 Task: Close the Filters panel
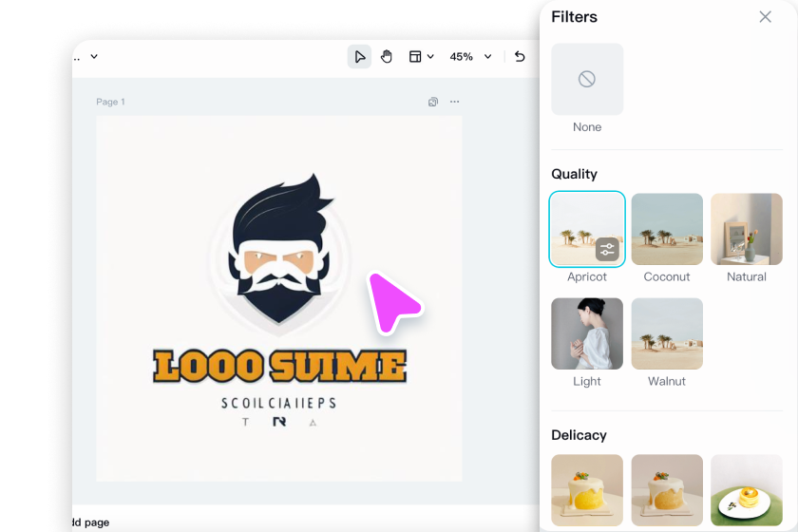click(x=765, y=17)
